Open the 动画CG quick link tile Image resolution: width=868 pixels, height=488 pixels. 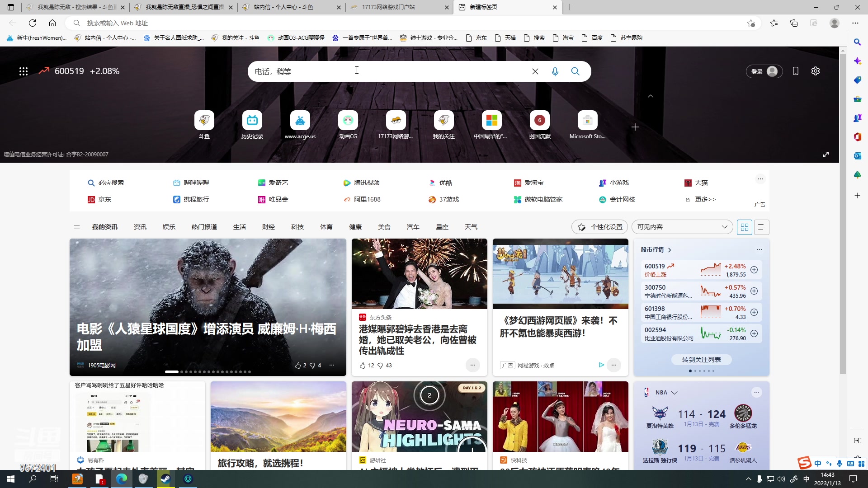[348, 125]
